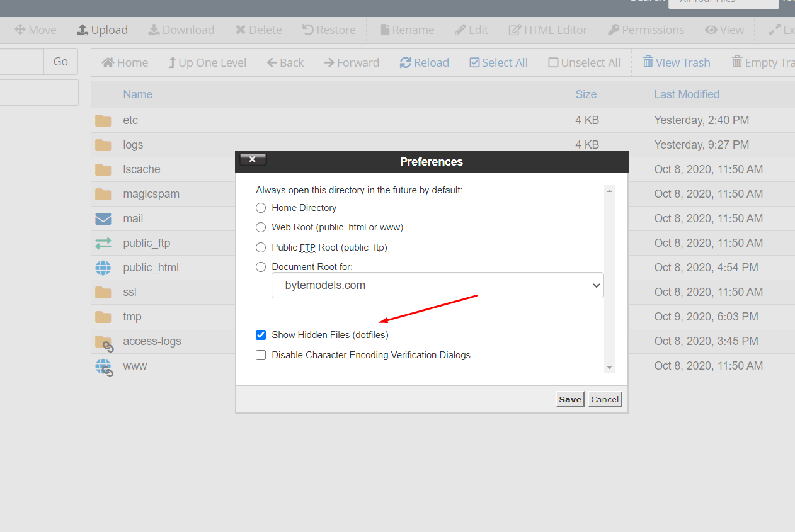Click the Reload icon in navigation bar
Screen dimensions: 795x532
point(405,63)
